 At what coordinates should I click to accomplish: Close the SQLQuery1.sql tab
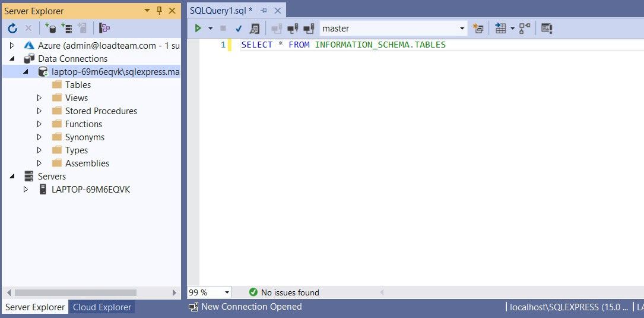coord(278,11)
